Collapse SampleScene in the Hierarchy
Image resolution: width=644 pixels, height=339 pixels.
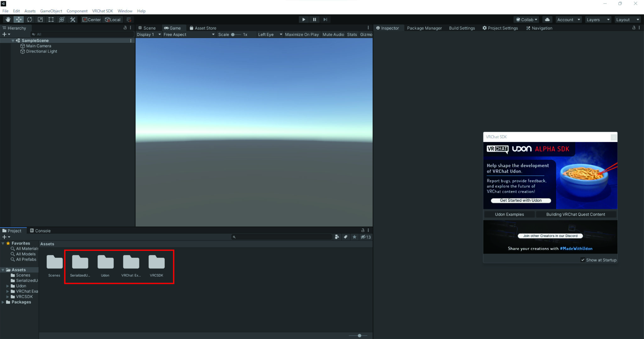point(13,40)
